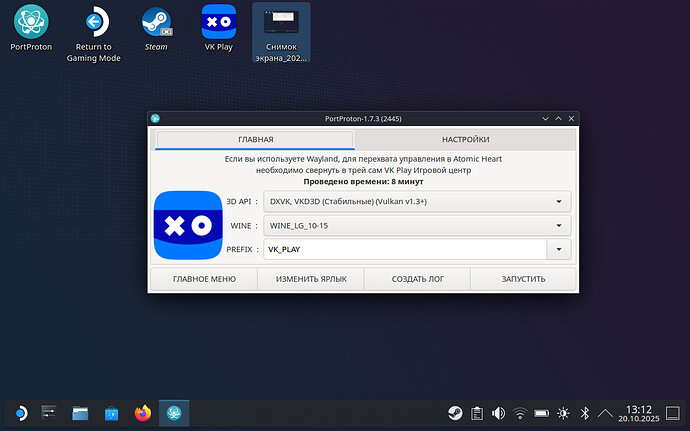Open Firefox from the taskbar

[x=142, y=412]
